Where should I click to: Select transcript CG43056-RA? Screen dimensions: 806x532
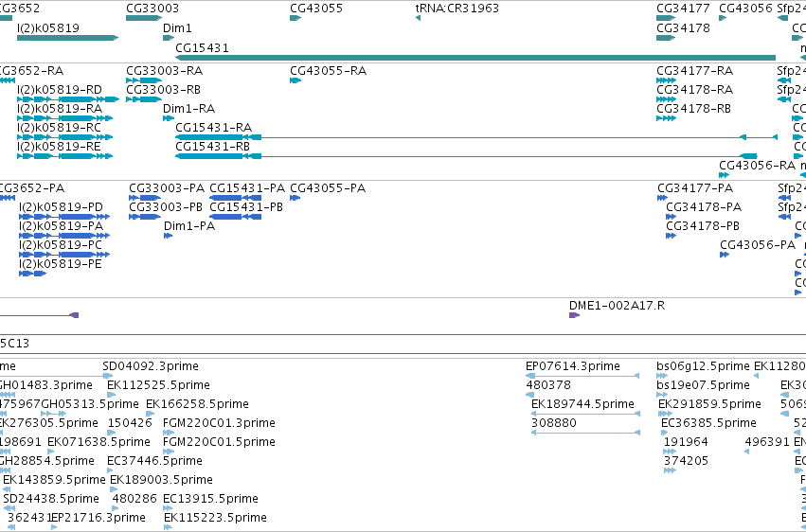pyautogui.click(x=757, y=166)
